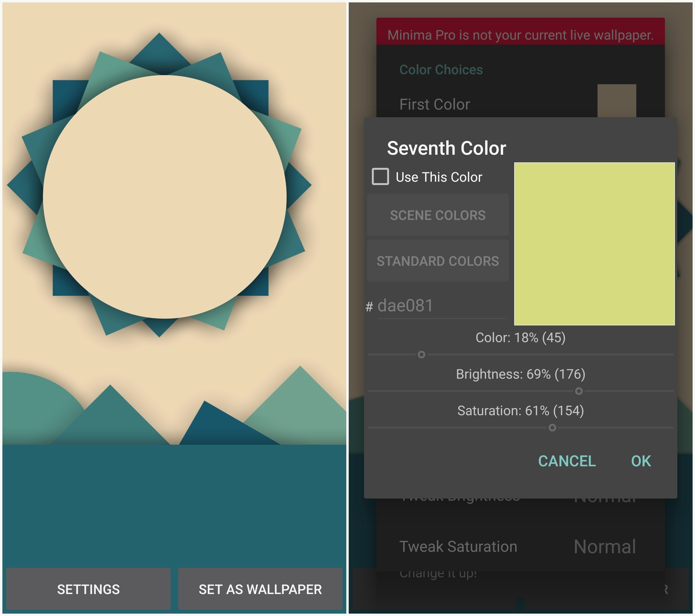Viewport: 695px width, 616px height.
Task: Click the Color hue slider handle
Action: coord(421,355)
